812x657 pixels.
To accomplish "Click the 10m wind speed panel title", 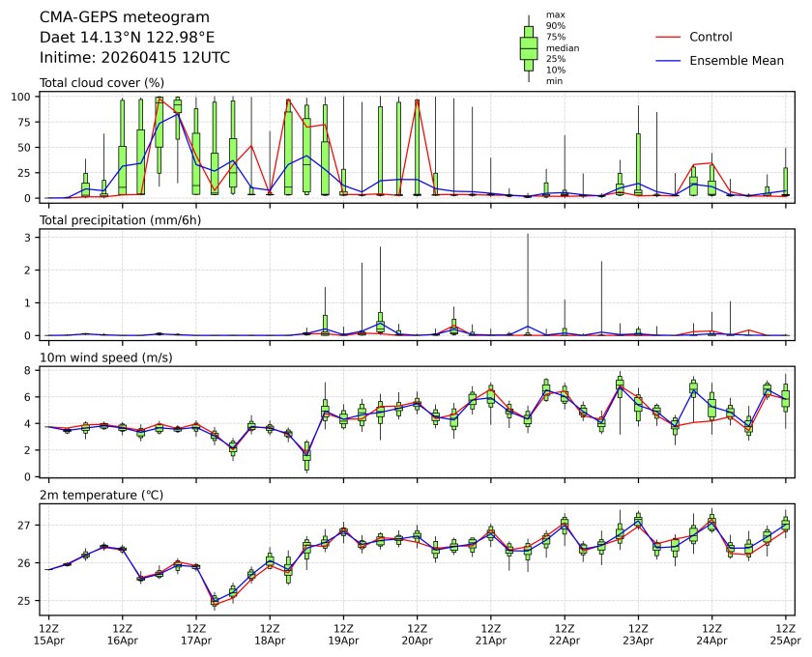I will [x=101, y=358].
